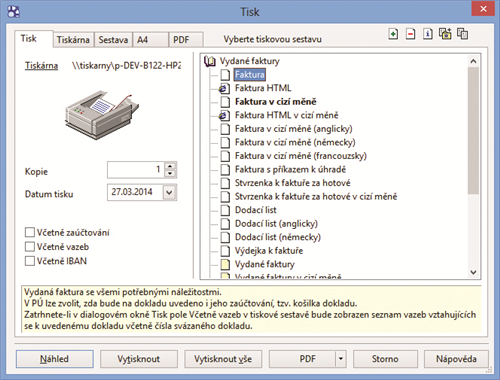Switch to the Tiskárna tab
The width and height of the screenshot is (500, 380).
click(73, 40)
